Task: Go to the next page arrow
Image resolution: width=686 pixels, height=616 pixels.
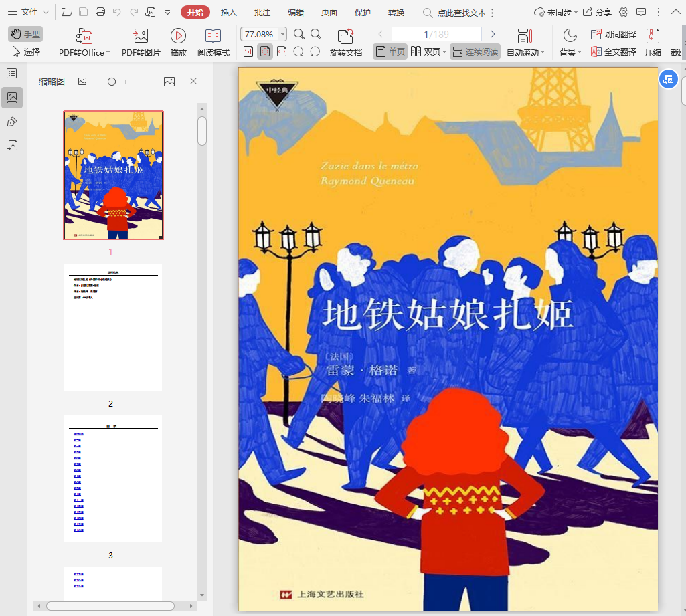Action: click(493, 34)
